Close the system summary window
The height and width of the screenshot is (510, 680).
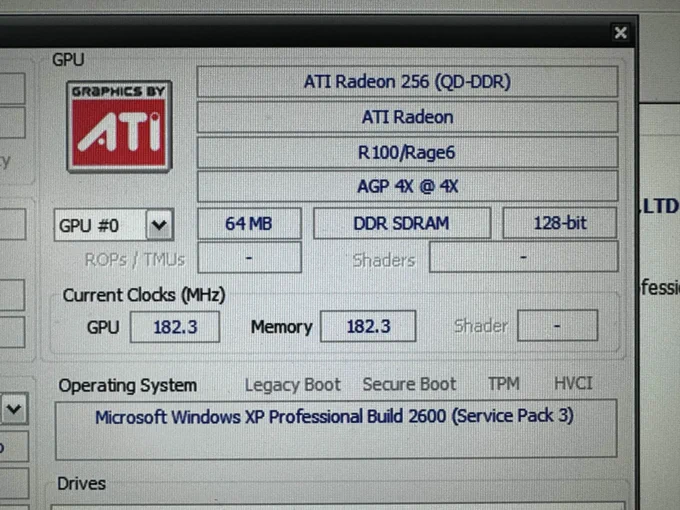pos(621,33)
